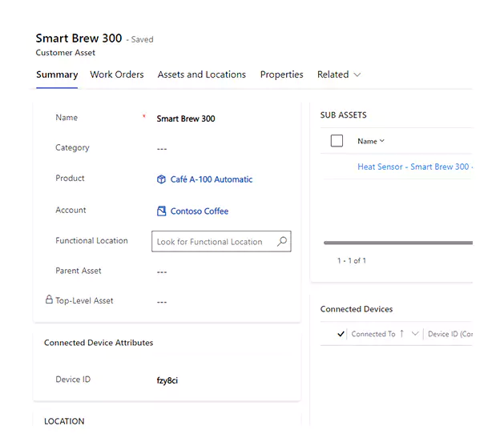
Task: Click the Connected To column header label
Action: tap(373, 334)
